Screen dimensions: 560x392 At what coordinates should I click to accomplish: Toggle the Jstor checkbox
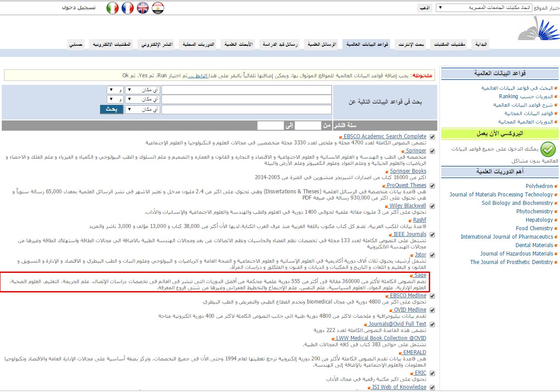click(x=432, y=255)
